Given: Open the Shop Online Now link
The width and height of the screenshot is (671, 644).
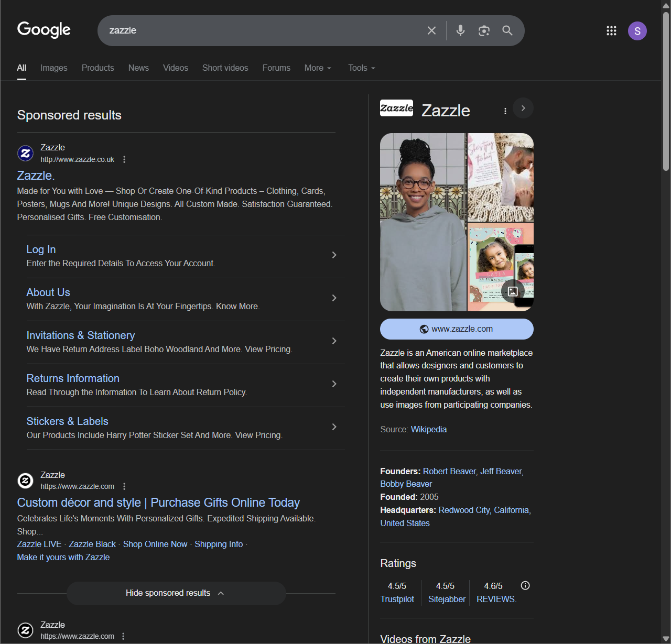Looking at the screenshot, I should coord(155,544).
